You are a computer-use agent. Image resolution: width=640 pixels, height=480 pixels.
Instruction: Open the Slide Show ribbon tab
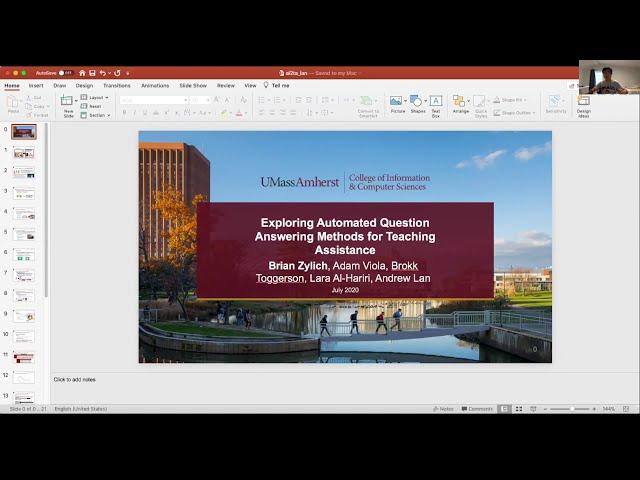tap(193, 85)
